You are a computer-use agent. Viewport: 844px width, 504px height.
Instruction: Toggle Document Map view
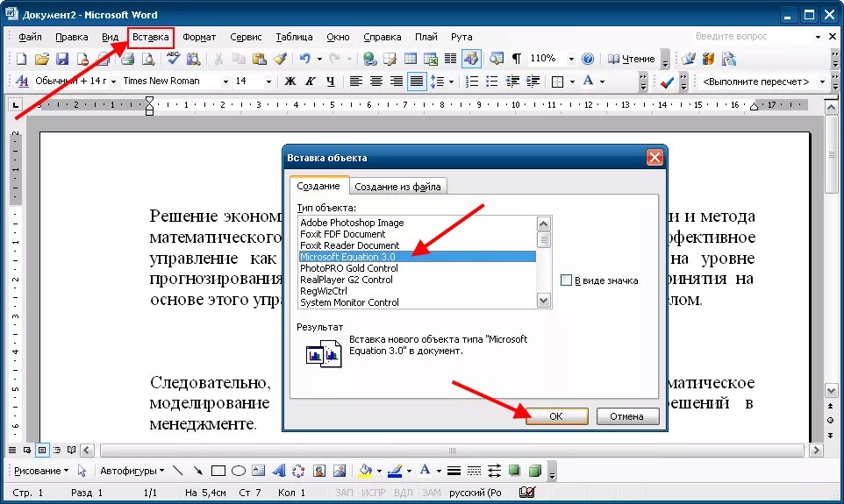pyautogui.click(x=497, y=59)
